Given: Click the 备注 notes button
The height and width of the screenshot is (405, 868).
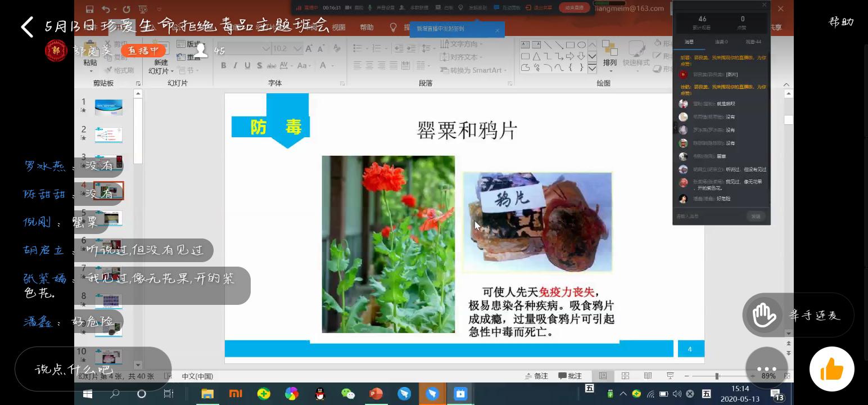Looking at the screenshot, I should click(537, 376).
